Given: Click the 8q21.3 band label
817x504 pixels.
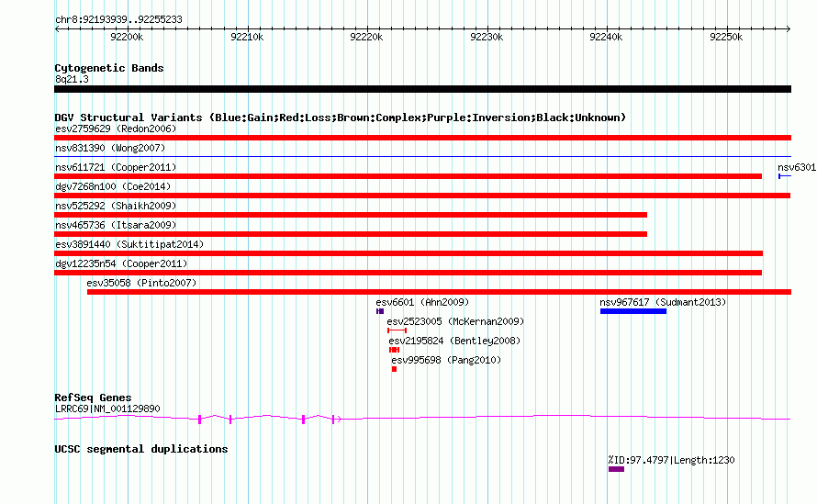Looking at the screenshot, I should pos(72,79).
